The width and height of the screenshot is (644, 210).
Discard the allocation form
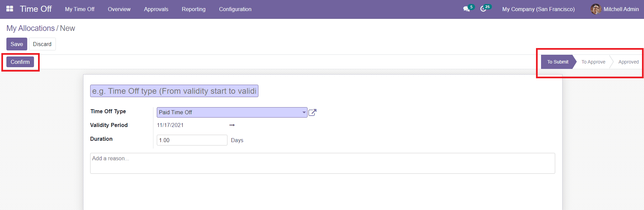pyautogui.click(x=42, y=44)
